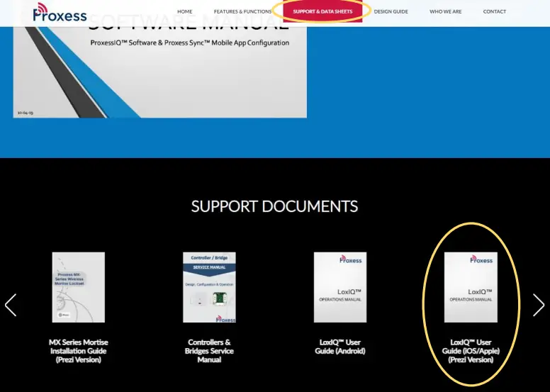
Task: Click MX Series Mortise Installation Guide link
Action: pos(78,351)
